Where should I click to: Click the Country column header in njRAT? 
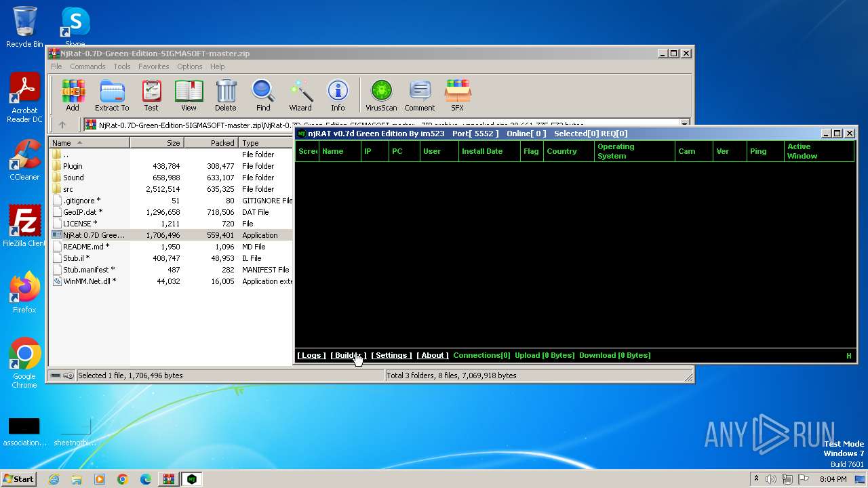click(x=568, y=151)
